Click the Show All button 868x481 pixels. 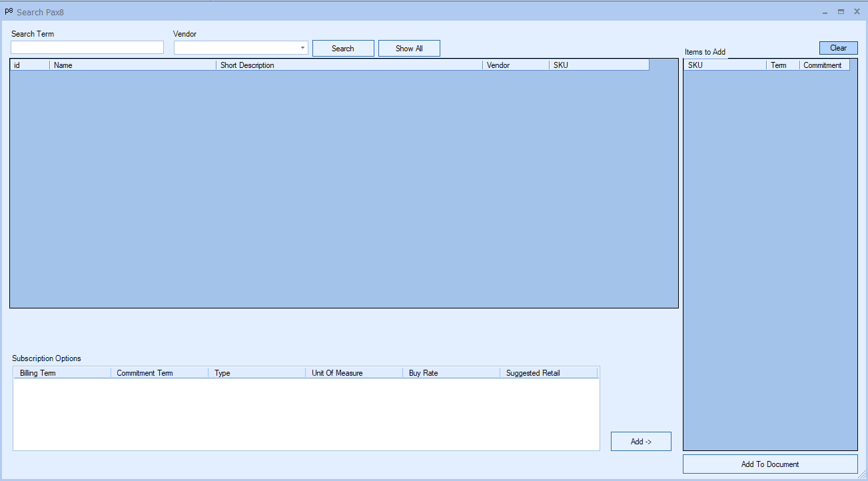coord(409,49)
